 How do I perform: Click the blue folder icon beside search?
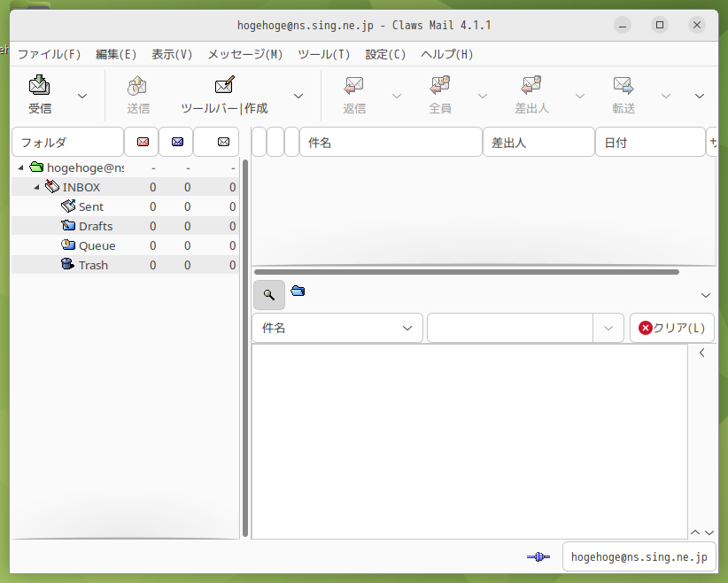[298, 291]
